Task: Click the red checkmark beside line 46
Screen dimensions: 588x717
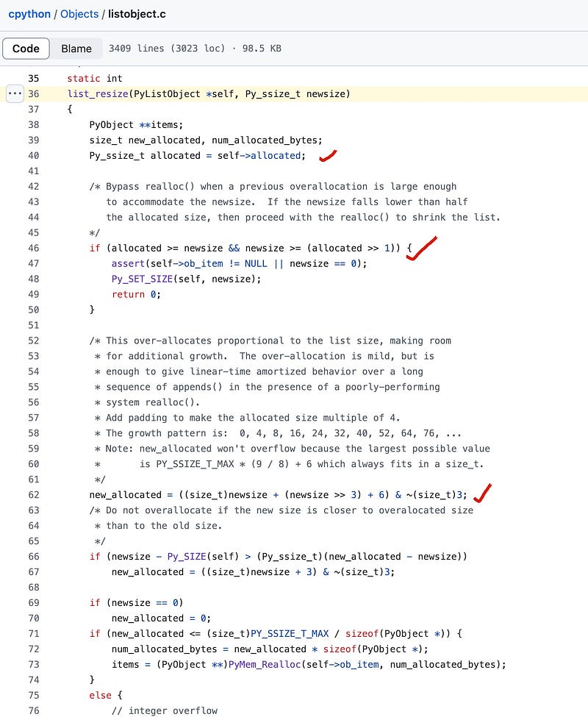Action: [420, 248]
